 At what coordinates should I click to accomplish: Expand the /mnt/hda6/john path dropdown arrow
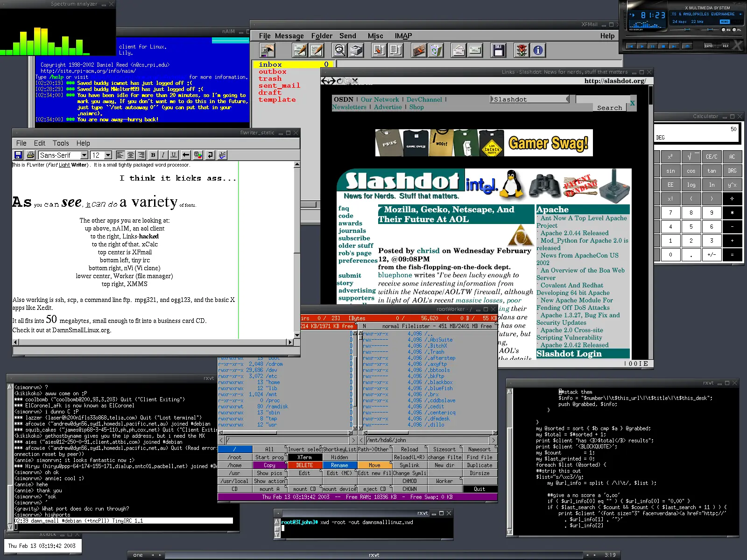pyautogui.click(x=493, y=440)
